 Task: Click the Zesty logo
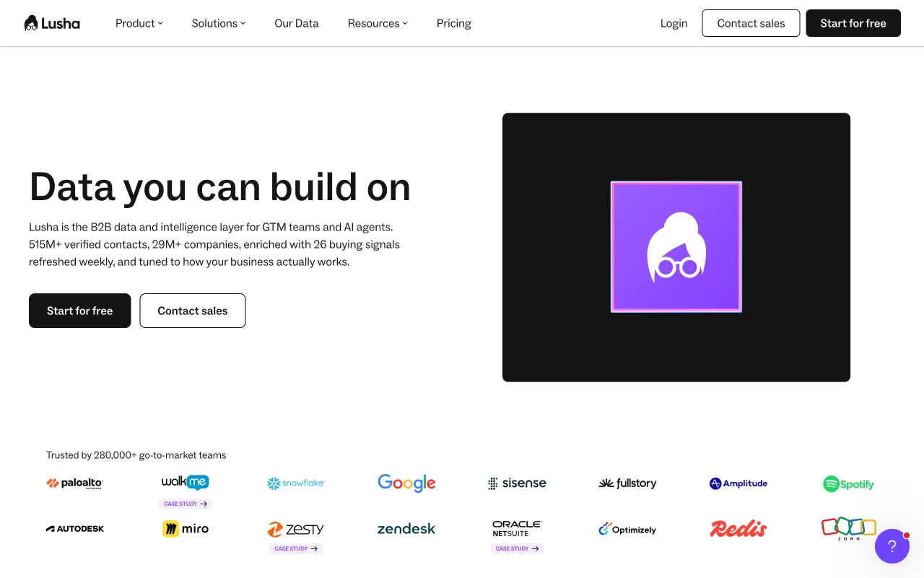click(x=296, y=530)
